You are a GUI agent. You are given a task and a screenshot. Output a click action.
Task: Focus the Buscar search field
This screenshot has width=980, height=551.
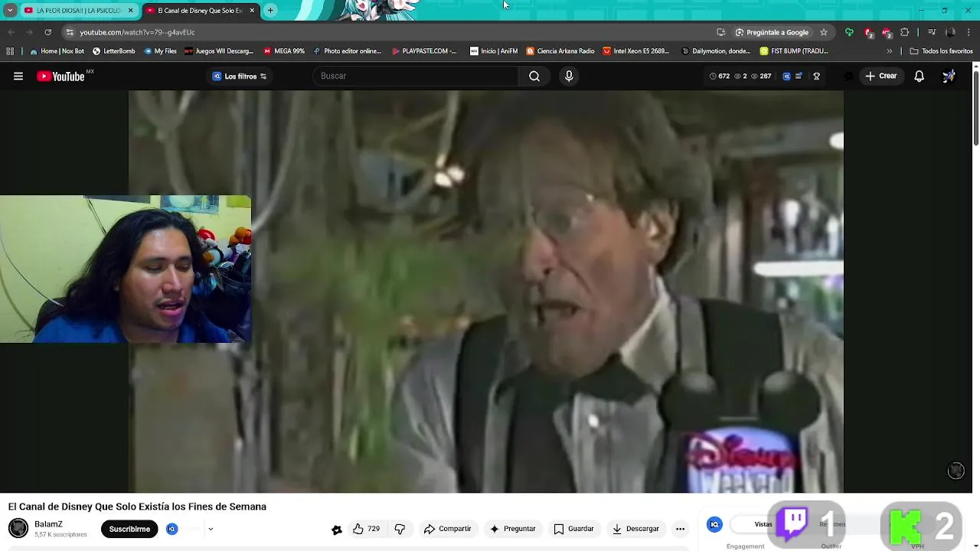pos(416,76)
